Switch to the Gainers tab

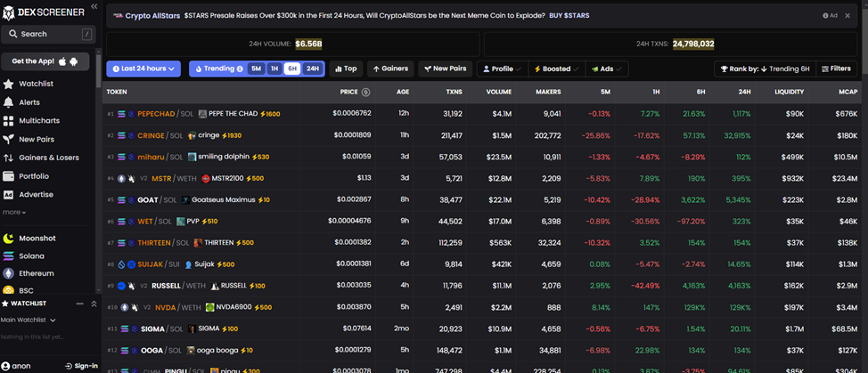click(390, 69)
